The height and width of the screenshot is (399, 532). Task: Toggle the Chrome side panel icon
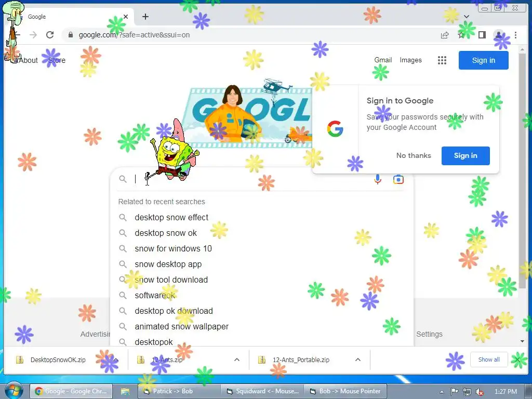482,35
